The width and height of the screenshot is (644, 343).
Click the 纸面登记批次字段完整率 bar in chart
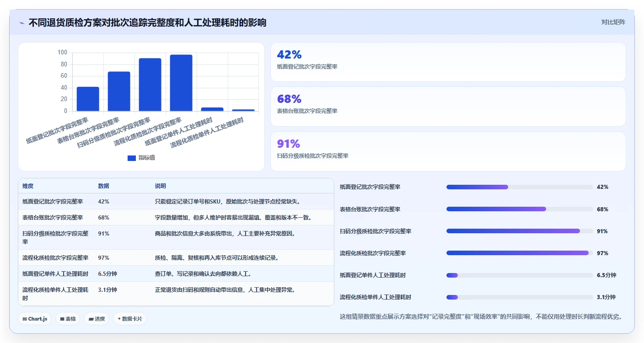click(x=88, y=99)
